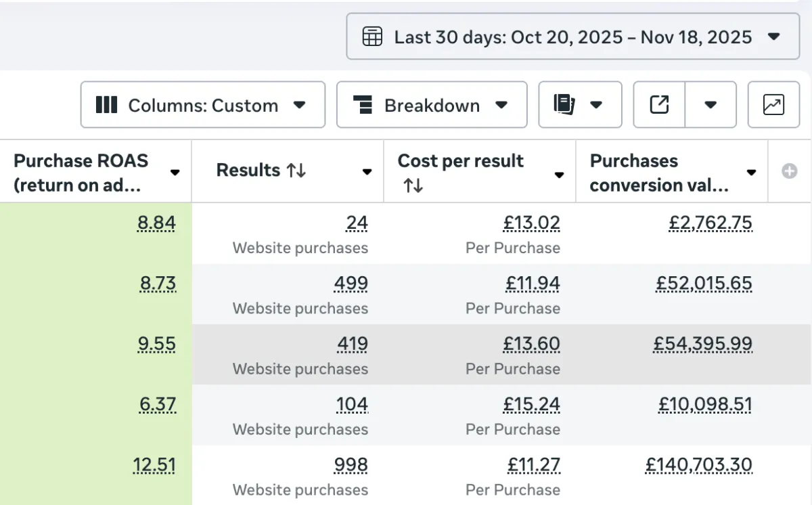Sort by the Results arrows icon
This screenshot has height=505, width=812.
296,171
